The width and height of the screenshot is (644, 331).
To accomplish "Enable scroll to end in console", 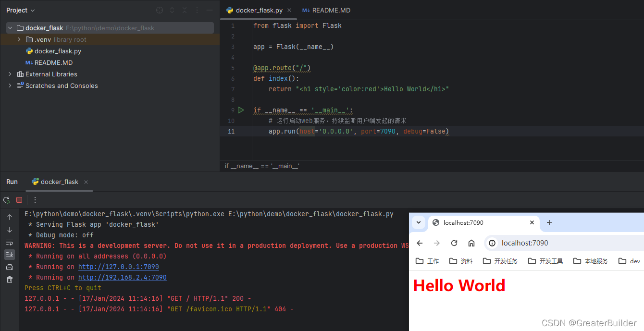I will click(9, 255).
